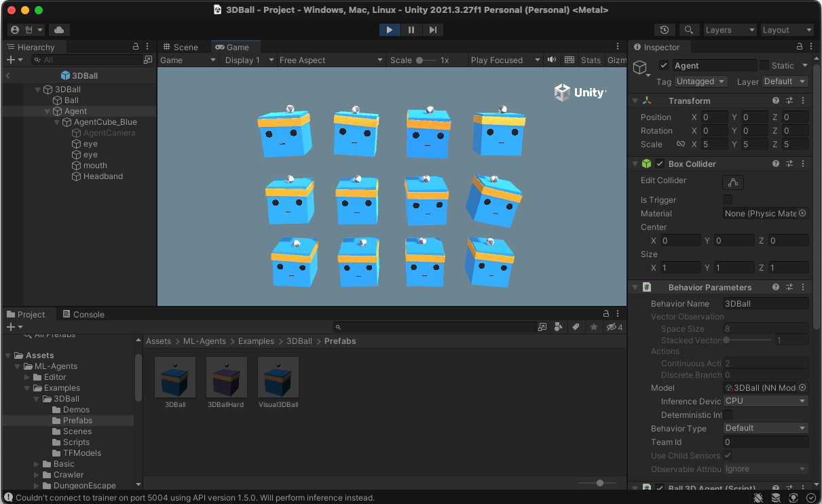Toggle the Agent active checkbox
822x504 pixels.
(664, 66)
